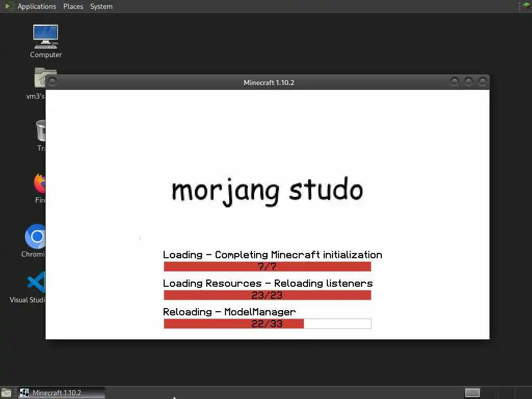Select the Trash desktop icon
The height and width of the screenshot is (399, 532).
(x=41, y=136)
